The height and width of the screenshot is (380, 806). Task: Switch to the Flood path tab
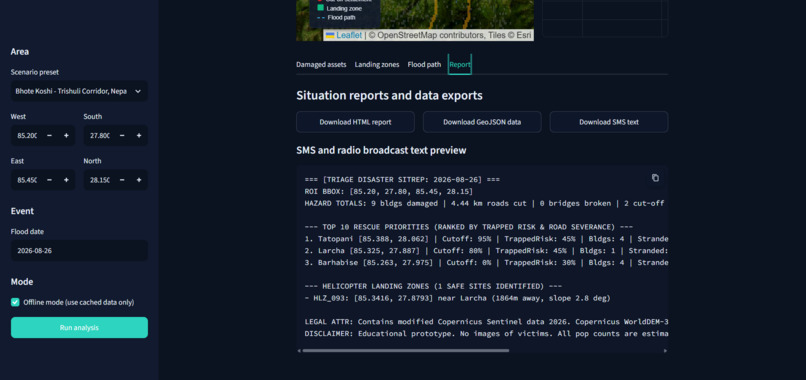tap(424, 65)
